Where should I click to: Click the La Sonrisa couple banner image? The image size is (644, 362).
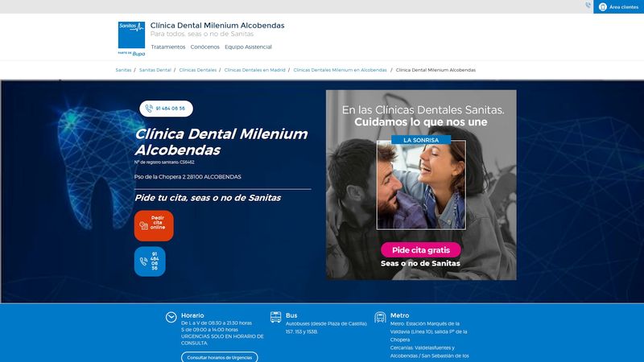click(421, 185)
